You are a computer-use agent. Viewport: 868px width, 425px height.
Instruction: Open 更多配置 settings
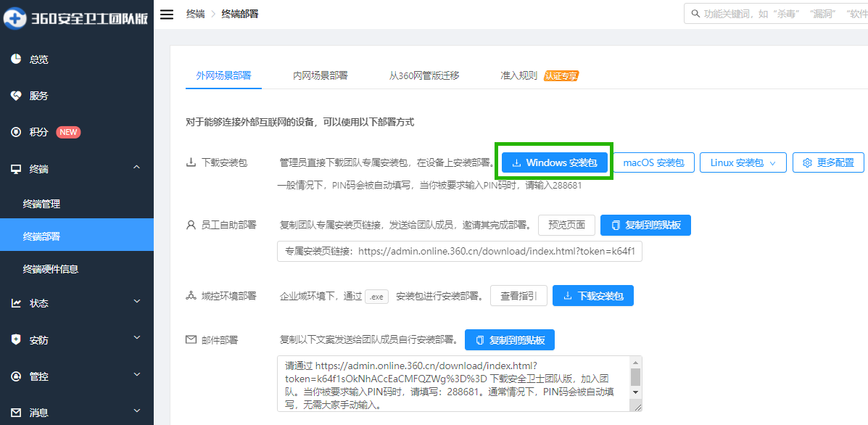828,162
